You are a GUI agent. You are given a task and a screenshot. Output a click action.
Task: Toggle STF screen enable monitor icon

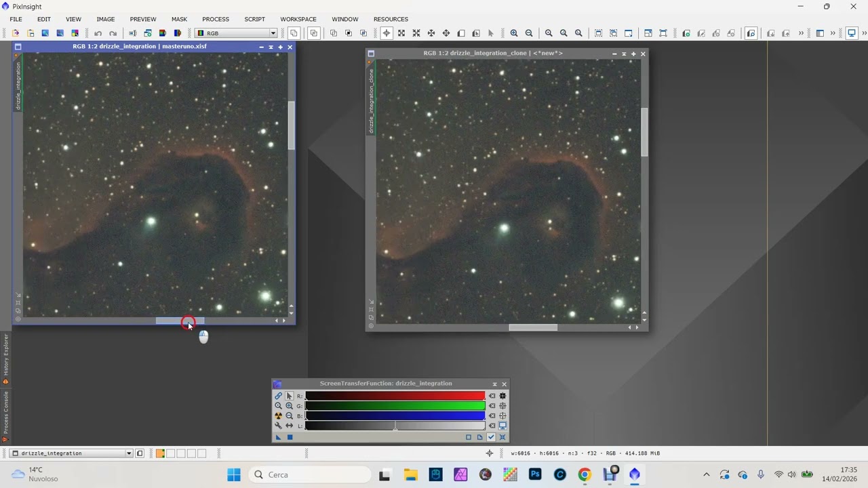pos(502,426)
